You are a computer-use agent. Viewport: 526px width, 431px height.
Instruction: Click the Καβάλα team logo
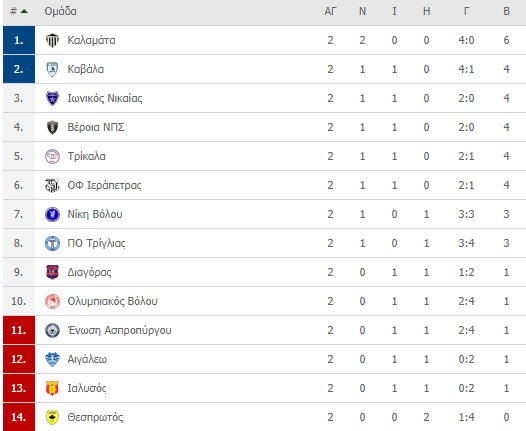(52, 69)
